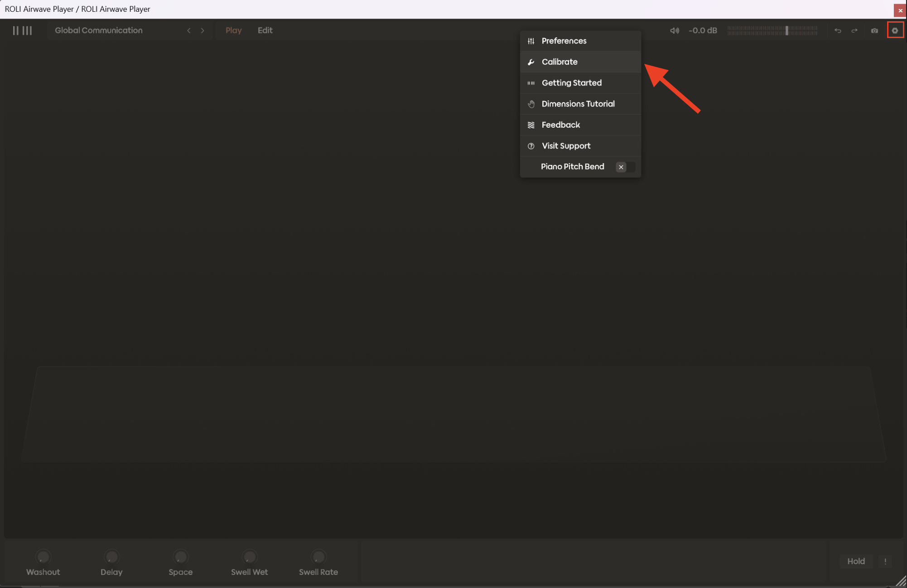Screen dimensions: 907x588
Task: Open Preferences from the settings menu
Action: [564, 41]
